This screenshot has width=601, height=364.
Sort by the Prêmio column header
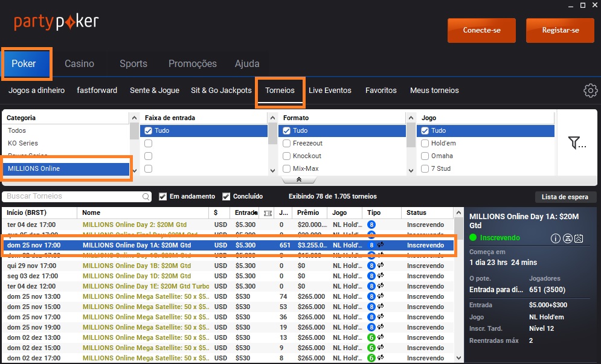(309, 212)
